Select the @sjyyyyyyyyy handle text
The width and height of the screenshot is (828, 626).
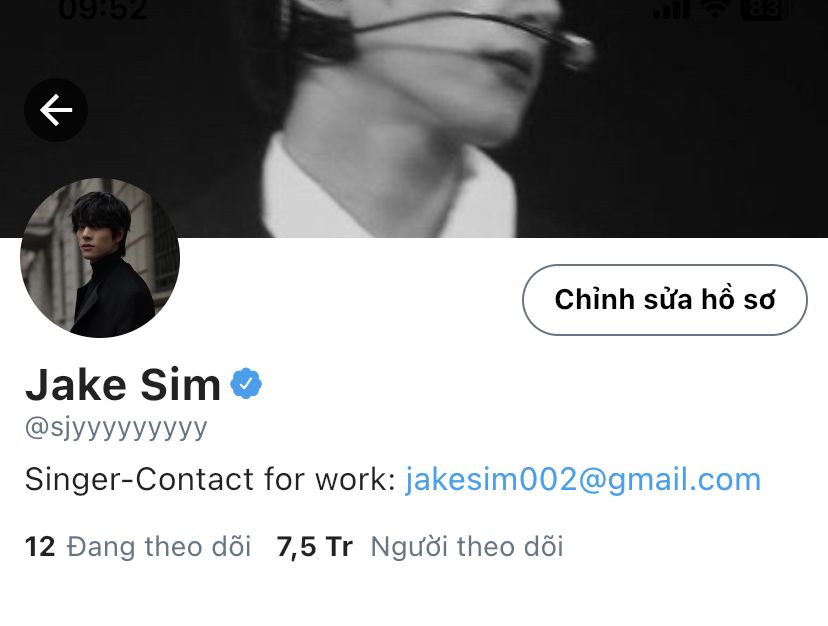(x=116, y=428)
